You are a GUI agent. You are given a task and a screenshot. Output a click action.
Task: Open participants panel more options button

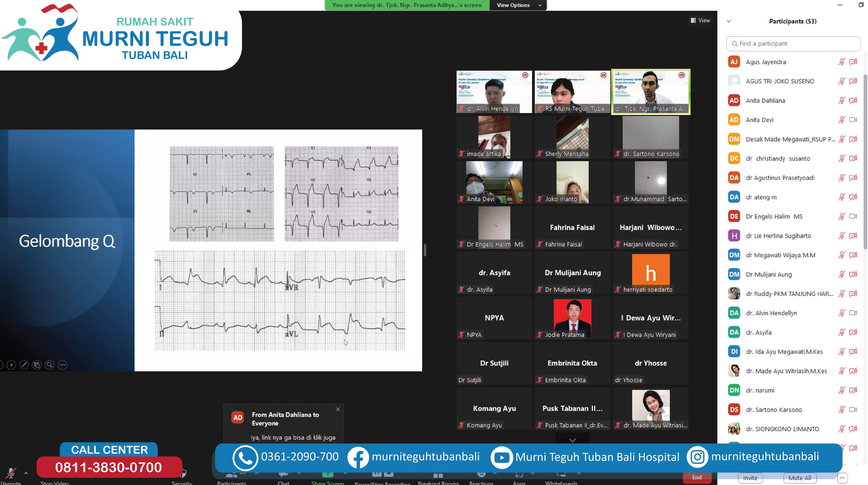pos(842,478)
